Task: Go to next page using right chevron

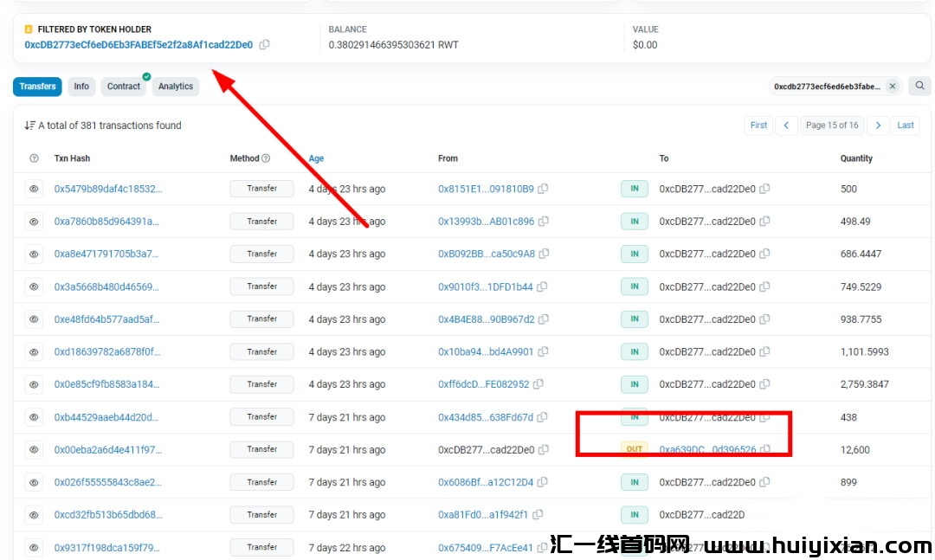Action: coord(878,126)
